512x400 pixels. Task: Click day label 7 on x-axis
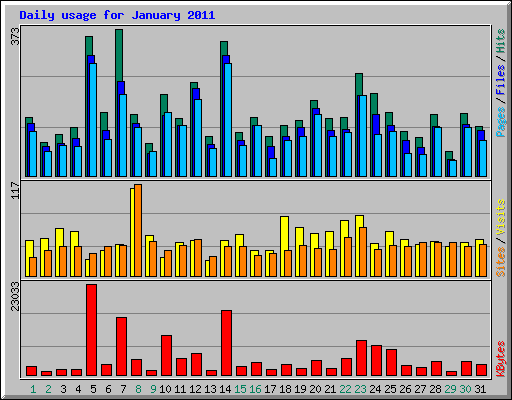123,389
